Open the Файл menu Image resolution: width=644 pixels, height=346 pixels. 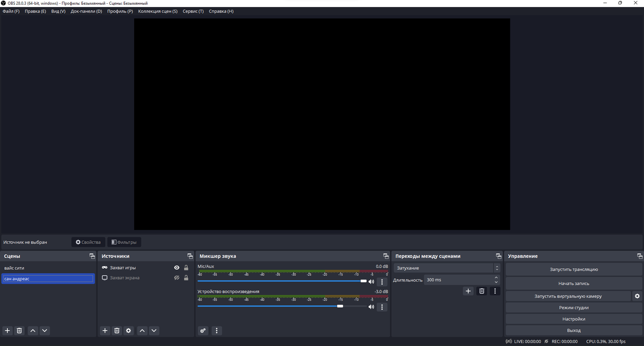pos(11,11)
